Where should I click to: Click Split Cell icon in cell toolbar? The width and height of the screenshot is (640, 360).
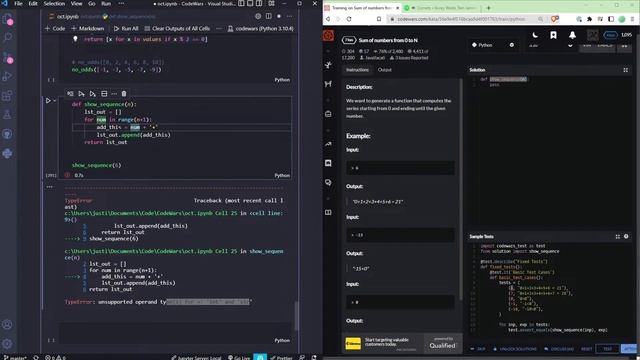[x=104, y=94]
